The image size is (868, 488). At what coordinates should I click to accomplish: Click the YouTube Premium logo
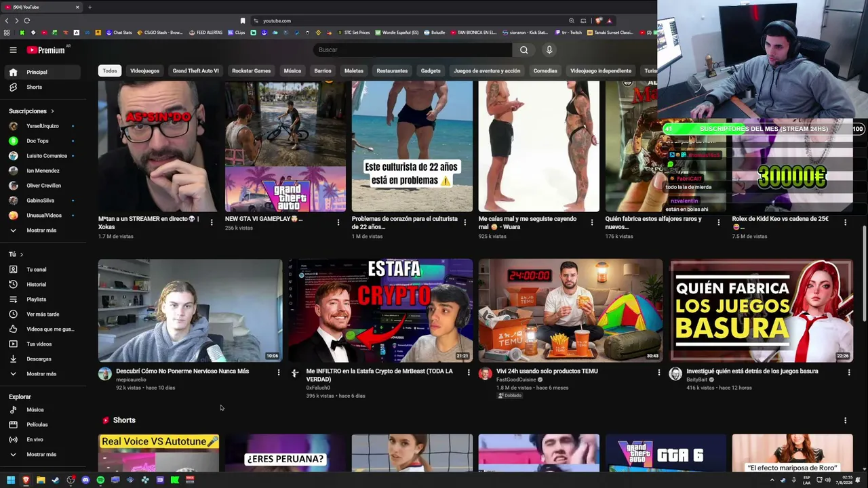tap(46, 50)
